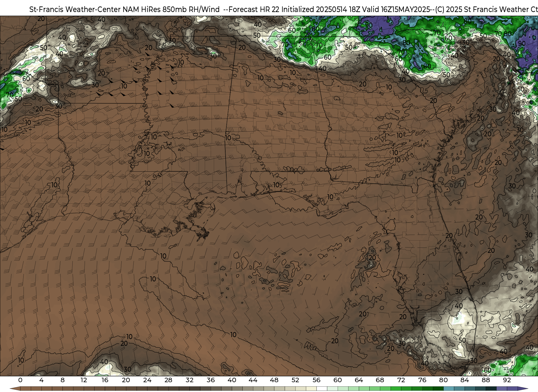Click the color bar tick label '68'
Image resolution: width=538 pixels, height=392 pixels.
click(x=380, y=380)
